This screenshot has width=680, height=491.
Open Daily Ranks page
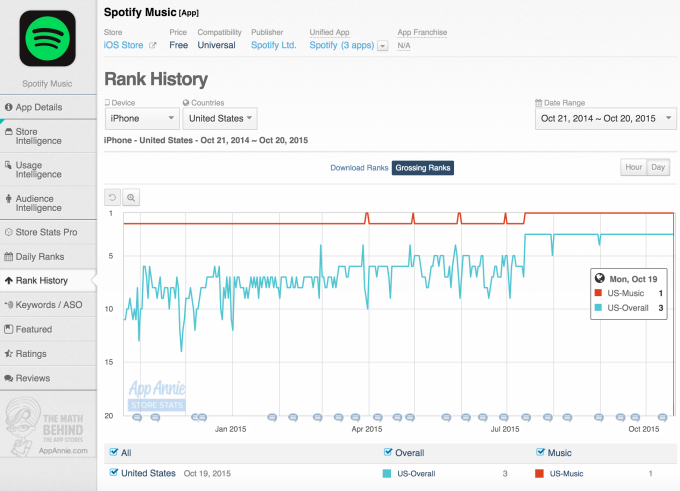(x=48, y=256)
